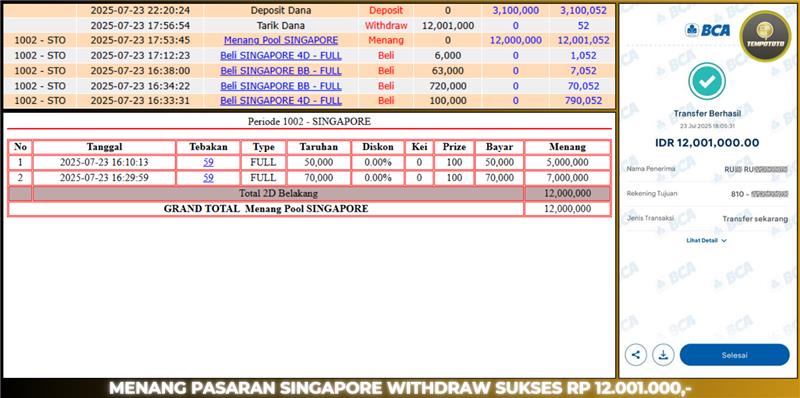Viewport: 800px width, 398px height.
Task: Click the Tanggal column header
Action: coord(104,147)
